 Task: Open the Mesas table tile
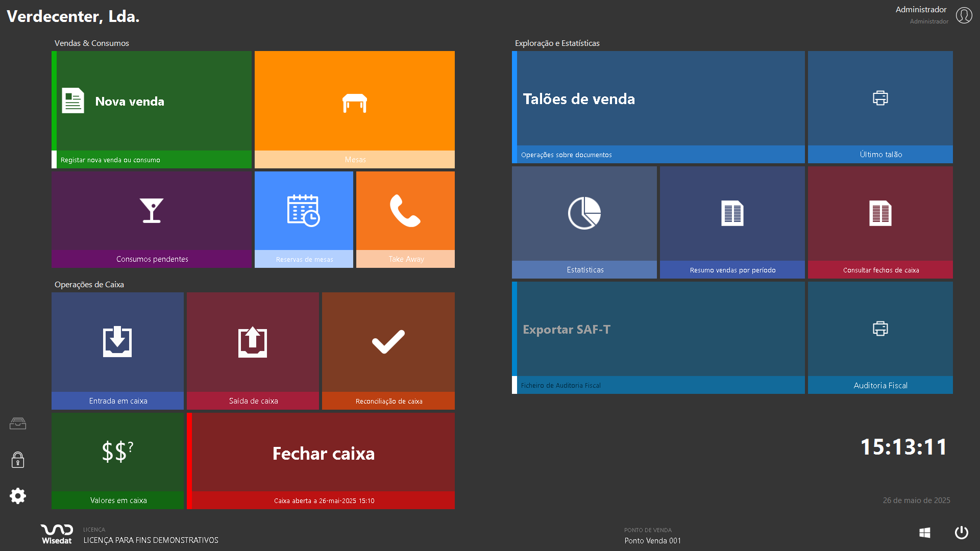(x=354, y=104)
